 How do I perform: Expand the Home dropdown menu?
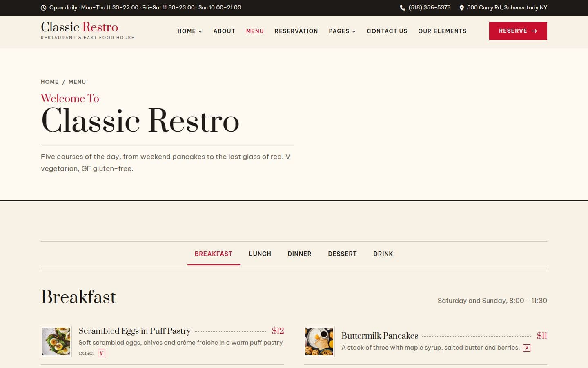pos(190,31)
